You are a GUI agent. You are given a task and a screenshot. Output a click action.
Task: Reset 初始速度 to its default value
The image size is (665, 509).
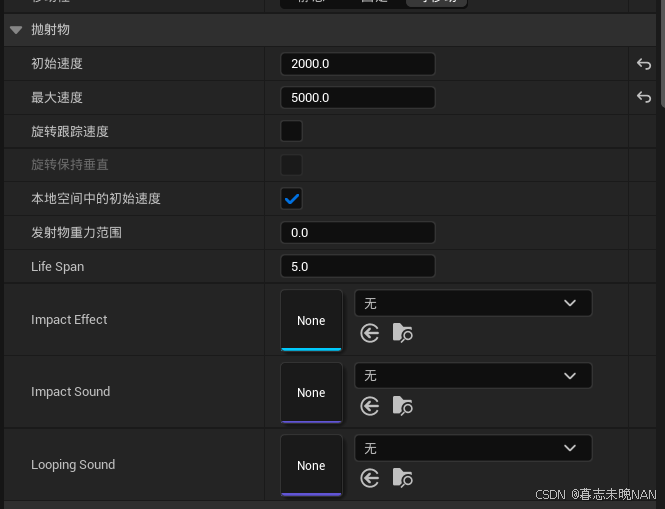coord(644,64)
